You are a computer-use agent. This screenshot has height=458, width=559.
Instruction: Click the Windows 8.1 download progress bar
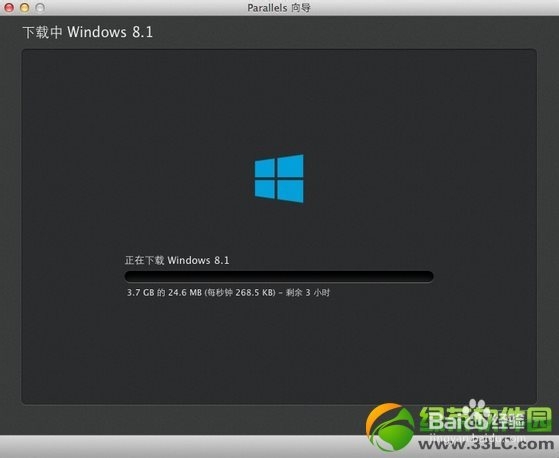[279, 276]
